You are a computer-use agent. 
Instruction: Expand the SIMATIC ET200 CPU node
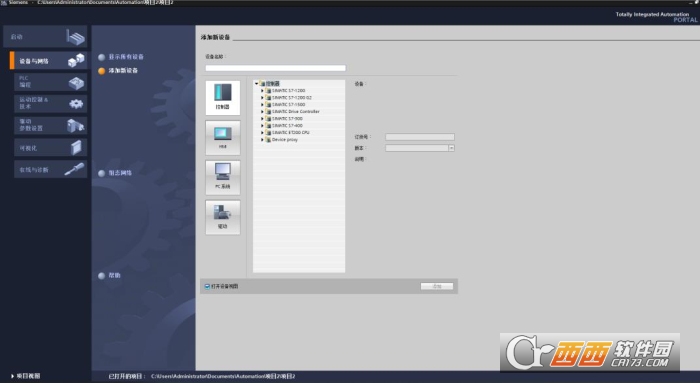pos(262,133)
